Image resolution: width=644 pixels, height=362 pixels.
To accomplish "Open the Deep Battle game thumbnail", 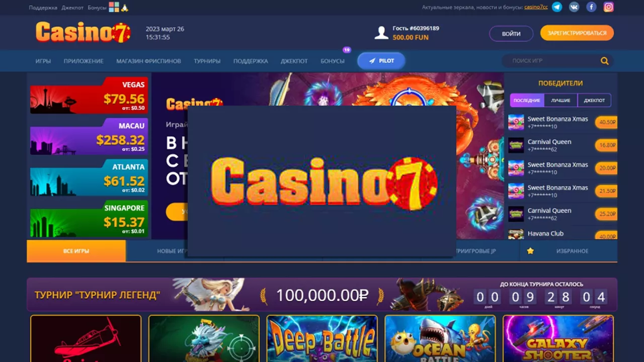I will (322, 338).
